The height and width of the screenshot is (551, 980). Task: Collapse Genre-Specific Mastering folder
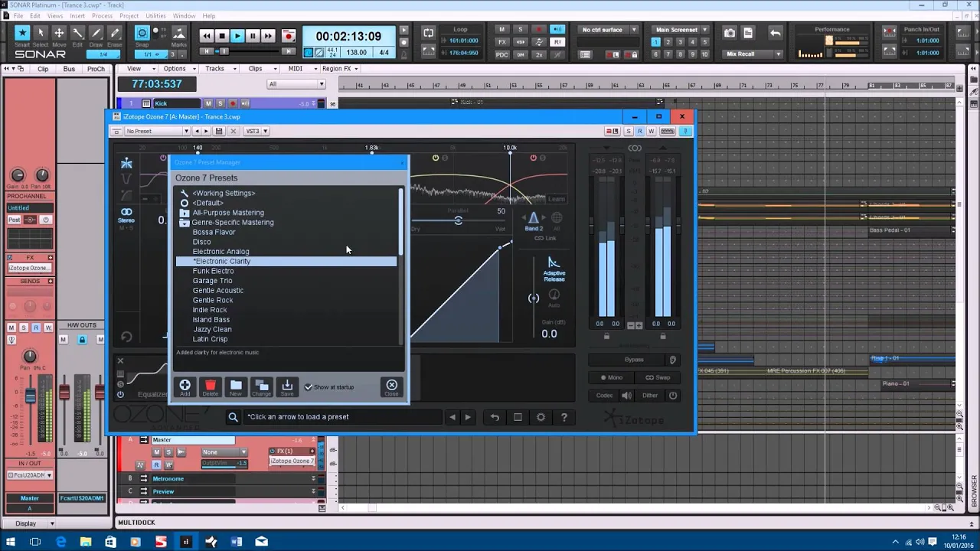tap(185, 223)
